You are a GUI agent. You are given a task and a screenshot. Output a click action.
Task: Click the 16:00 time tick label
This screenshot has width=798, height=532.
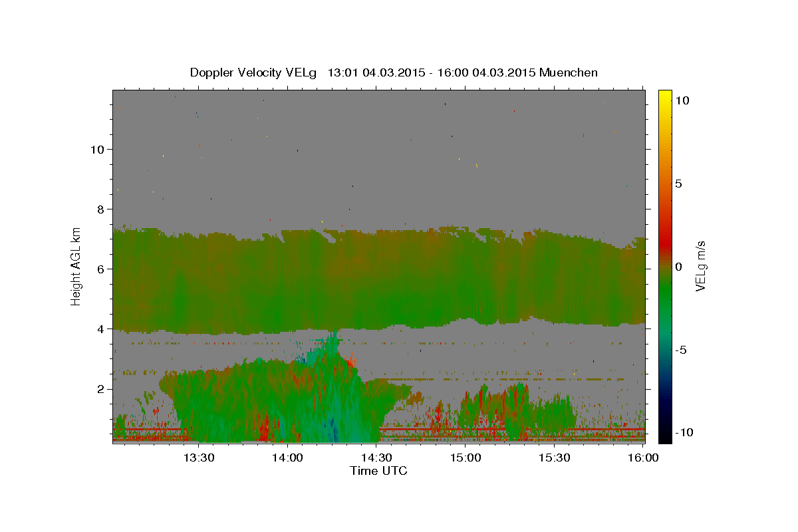(x=644, y=458)
